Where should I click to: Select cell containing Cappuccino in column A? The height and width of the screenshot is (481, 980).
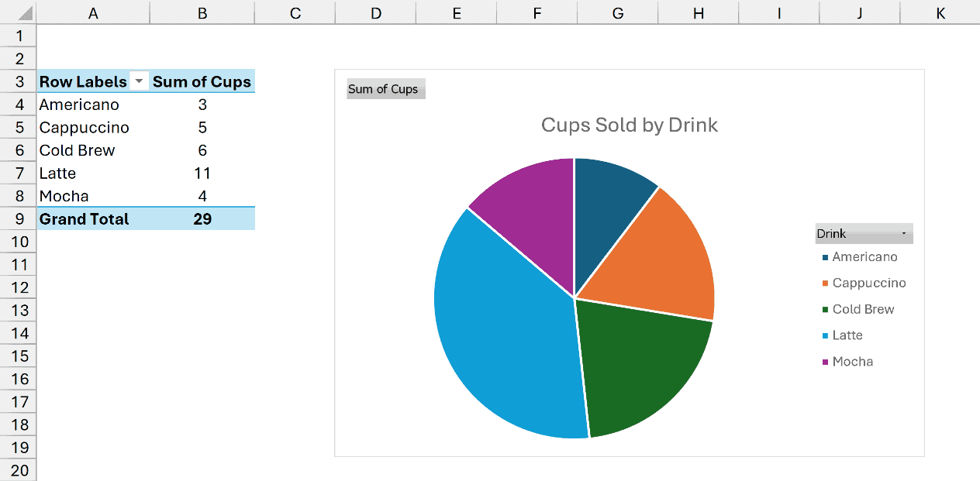click(x=93, y=127)
